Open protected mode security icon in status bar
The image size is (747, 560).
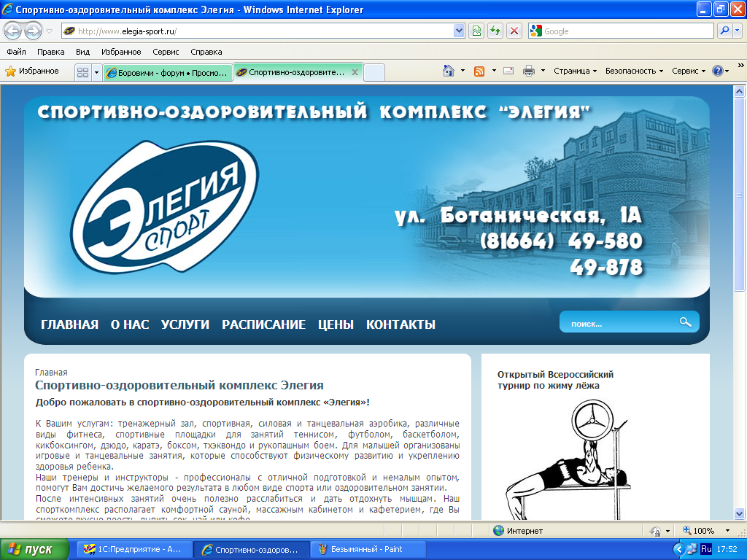click(x=656, y=531)
